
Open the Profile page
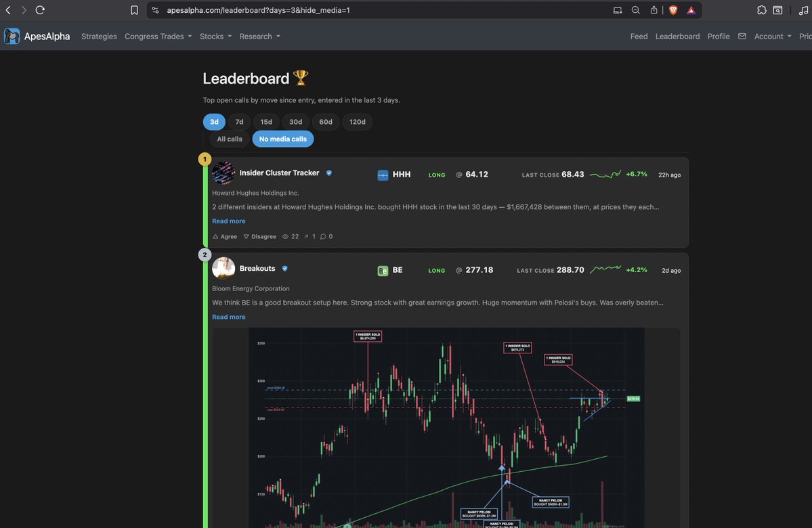[x=719, y=37]
